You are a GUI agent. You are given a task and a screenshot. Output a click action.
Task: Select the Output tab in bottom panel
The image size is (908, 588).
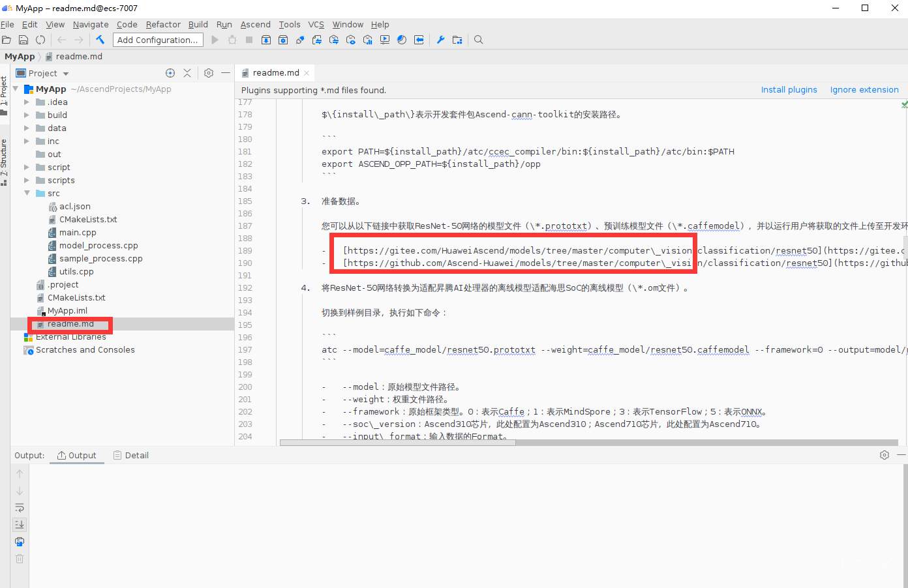[77, 455]
